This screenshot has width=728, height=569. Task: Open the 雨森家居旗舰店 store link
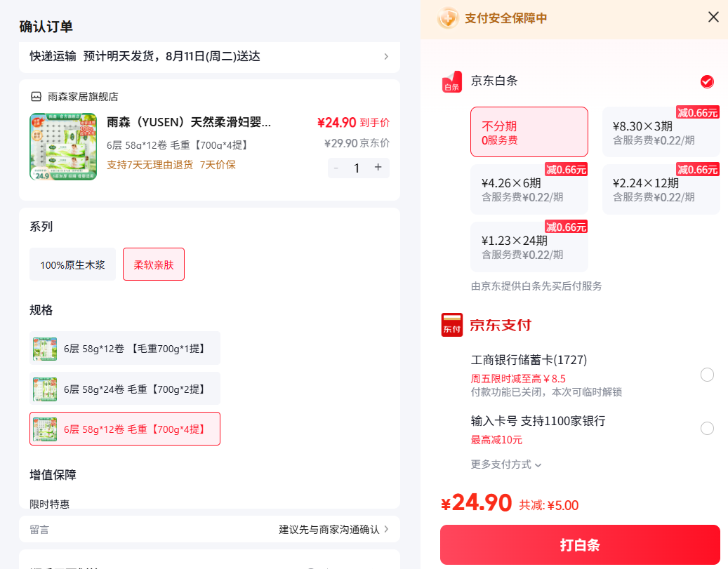[83, 97]
